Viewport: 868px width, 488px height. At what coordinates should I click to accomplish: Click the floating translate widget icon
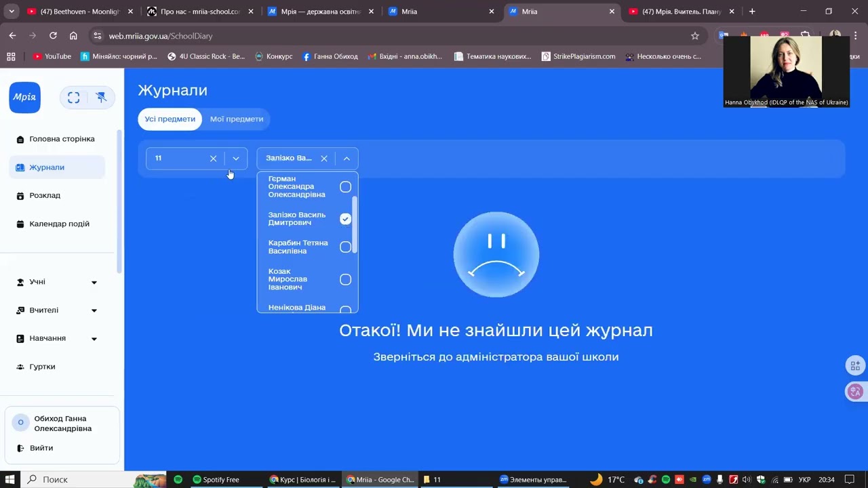coord(855,391)
